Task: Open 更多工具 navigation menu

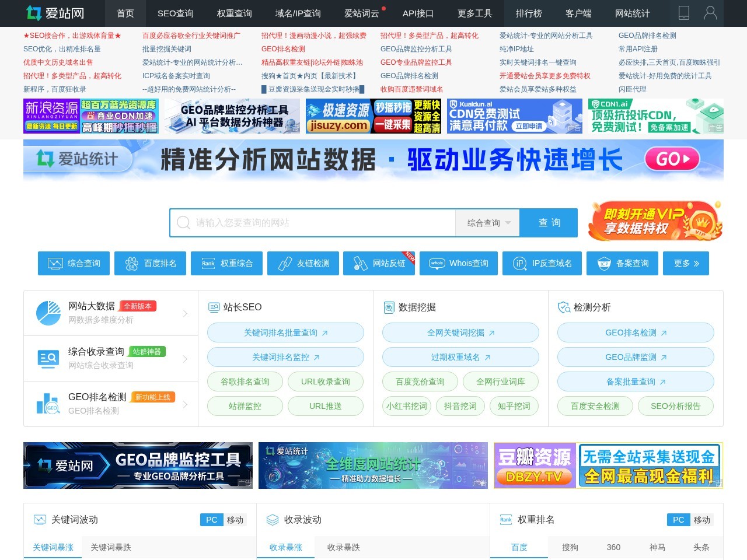Action: click(x=475, y=13)
